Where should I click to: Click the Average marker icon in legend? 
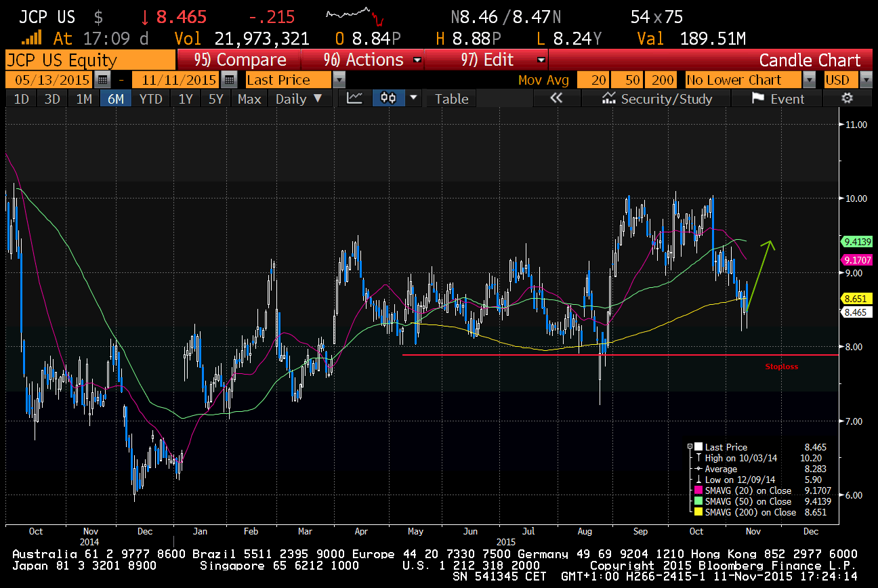point(699,469)
